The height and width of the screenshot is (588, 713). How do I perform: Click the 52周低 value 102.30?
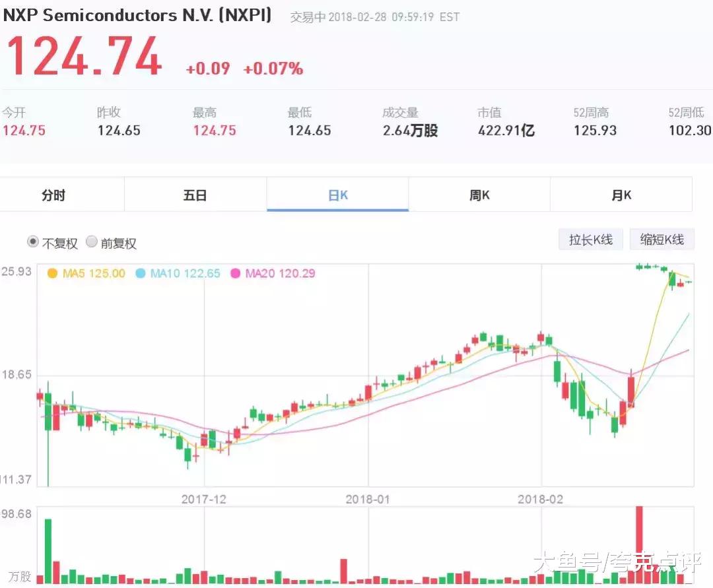tap(690, 131)
